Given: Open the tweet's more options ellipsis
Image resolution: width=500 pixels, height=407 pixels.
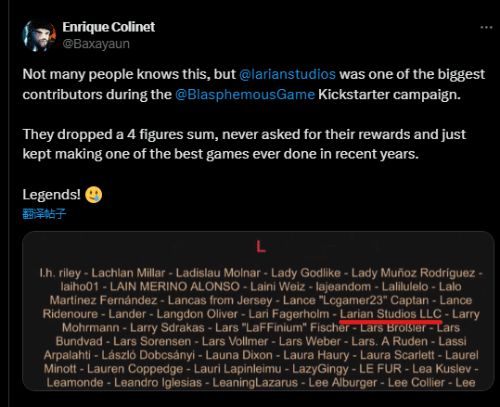Looking at the screenshot, I should click(x=486, y=27).
